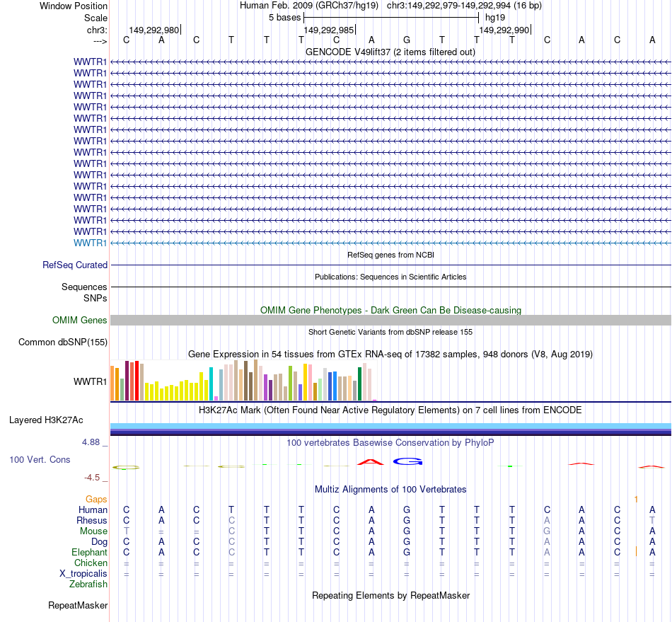This screenshot has height=622, width=672.
Task: Click the 149,292,980 coordinate marker
Action: click(x=154, y=30)
